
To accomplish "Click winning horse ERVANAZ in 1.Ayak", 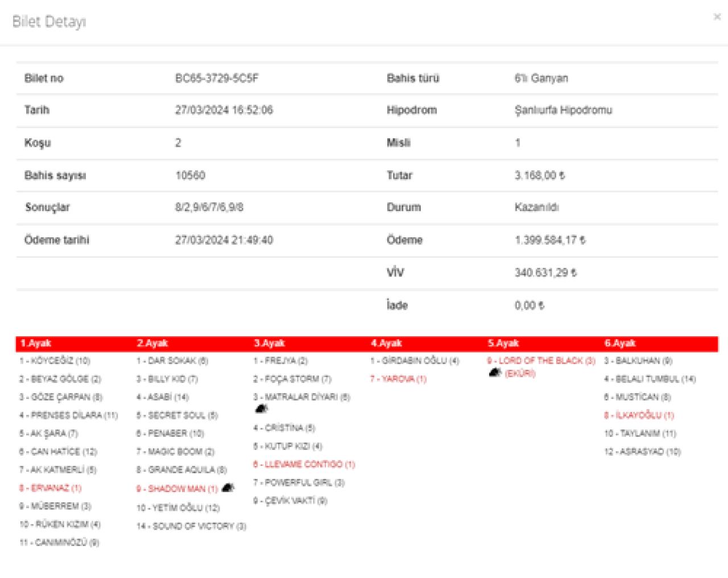I will tap(50, 488).
